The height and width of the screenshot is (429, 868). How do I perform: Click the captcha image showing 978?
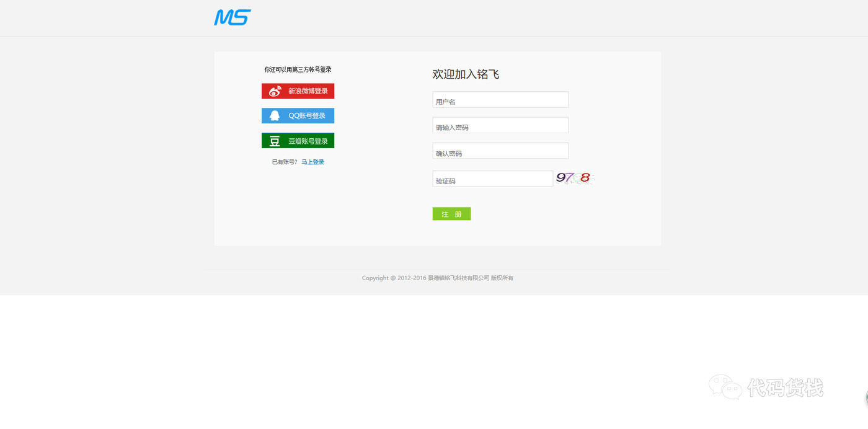pyautogui.click(x=574, y=178)
